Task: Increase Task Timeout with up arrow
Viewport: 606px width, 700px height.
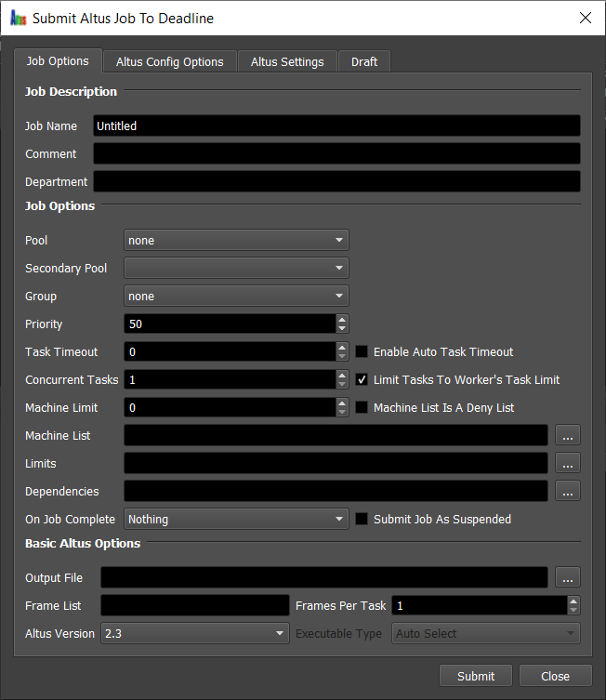Action: [342, 348]
